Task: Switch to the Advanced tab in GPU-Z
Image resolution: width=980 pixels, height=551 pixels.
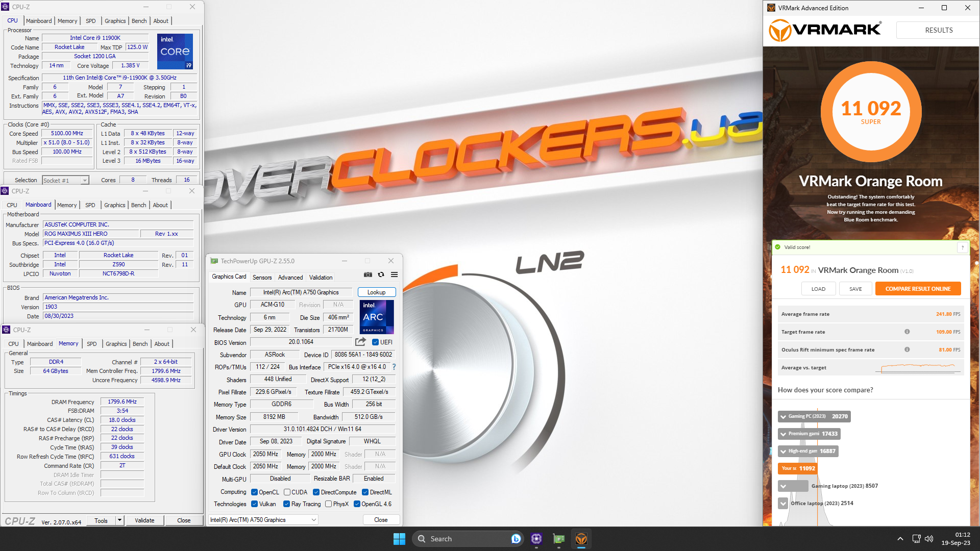Action: coord(290,278)
